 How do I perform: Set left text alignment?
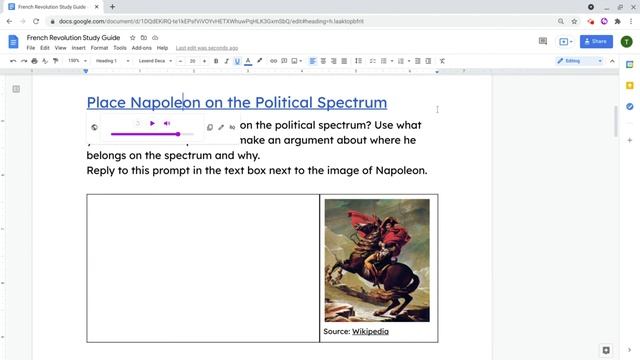point(313,61)
